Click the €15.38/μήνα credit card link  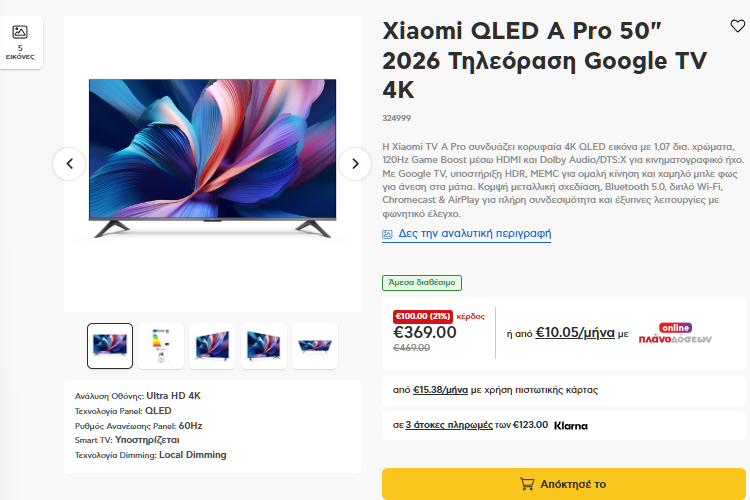pos(440,389)
